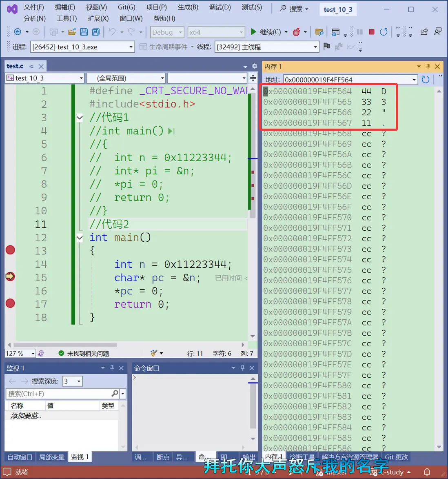This screenshot has height=479, width=448.
Task: Click the Hot Reload flame icon
Action: (x=297, y=32)
